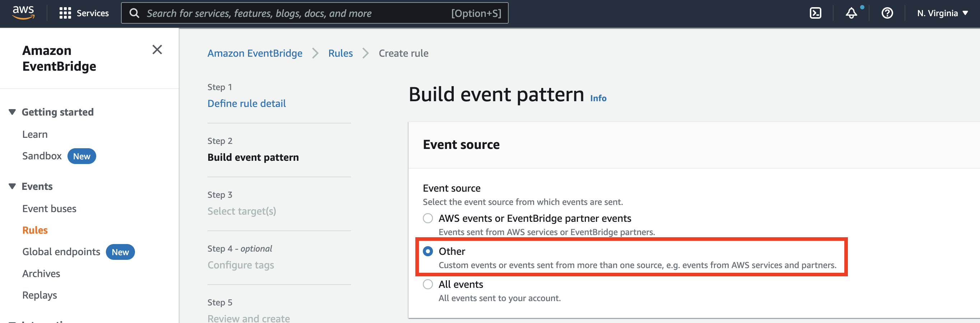Image resolution: width=980 pixels, height=323 pixels.
Task: Open Global endpoints in the sidebar
Action: [61, 252]
